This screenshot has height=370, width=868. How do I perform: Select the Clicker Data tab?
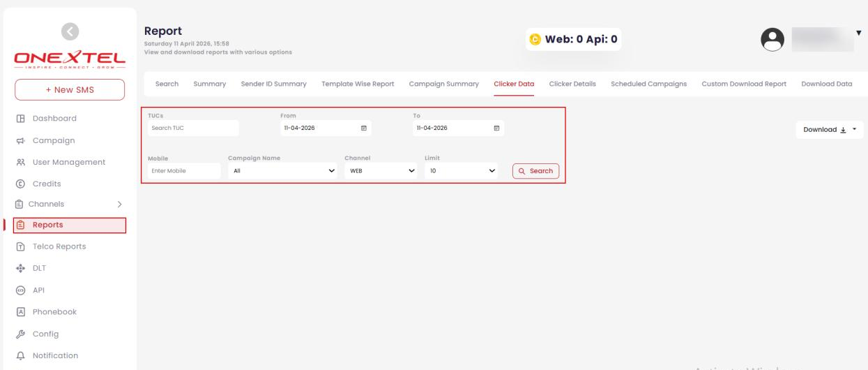click(514, 84)
